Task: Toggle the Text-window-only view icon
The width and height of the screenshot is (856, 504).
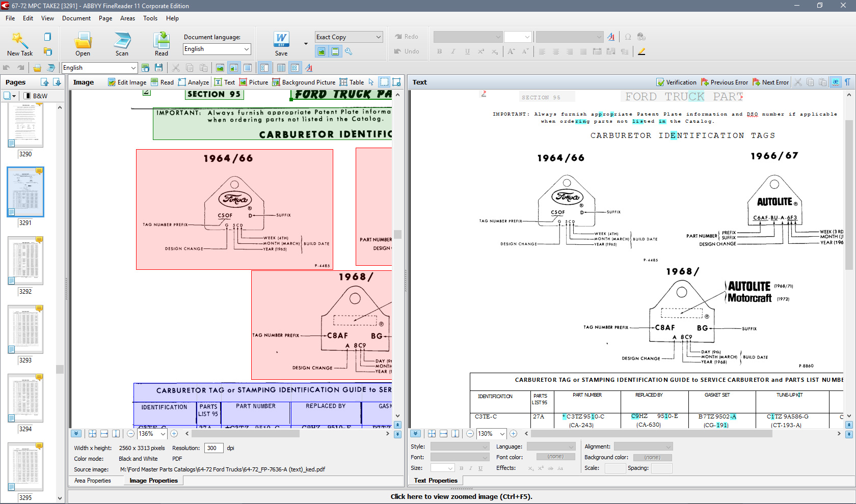Action: (248, 68)
